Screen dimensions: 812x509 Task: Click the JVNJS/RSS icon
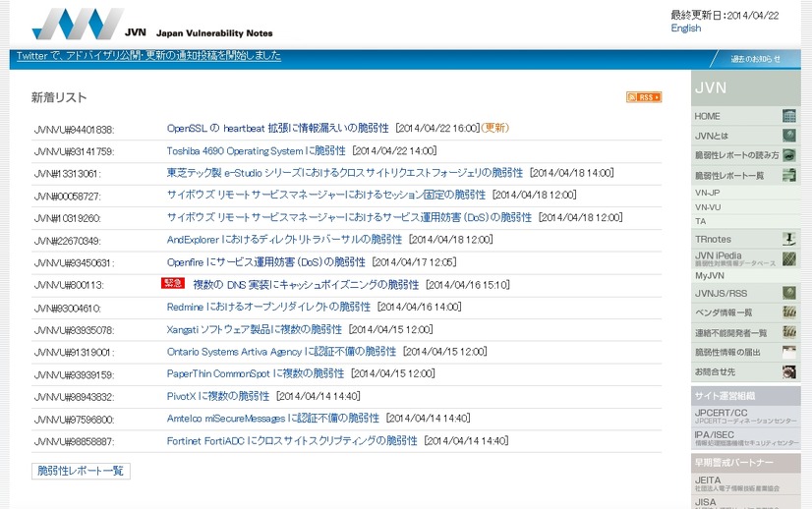[788, 293]
